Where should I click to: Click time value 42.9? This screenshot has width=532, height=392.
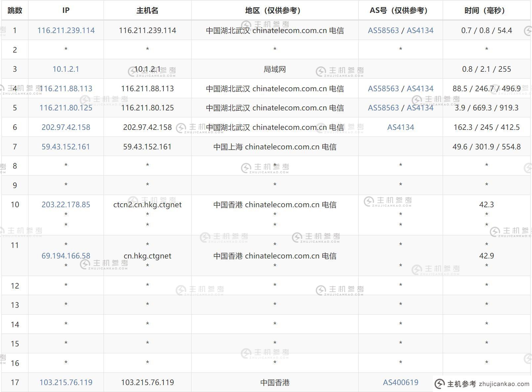[x=486, y=256]
